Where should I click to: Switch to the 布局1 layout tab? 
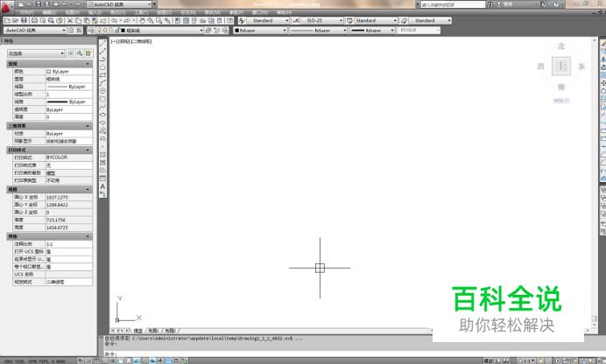pos(153,331)
